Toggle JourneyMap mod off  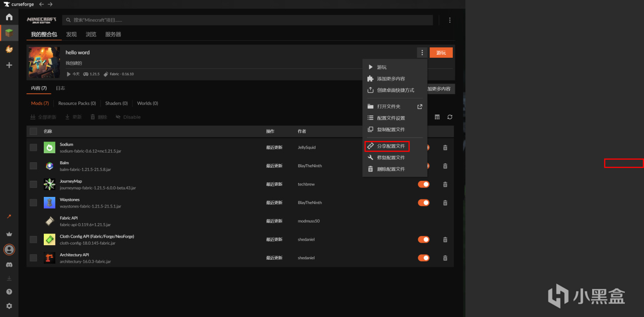[424, 184]
